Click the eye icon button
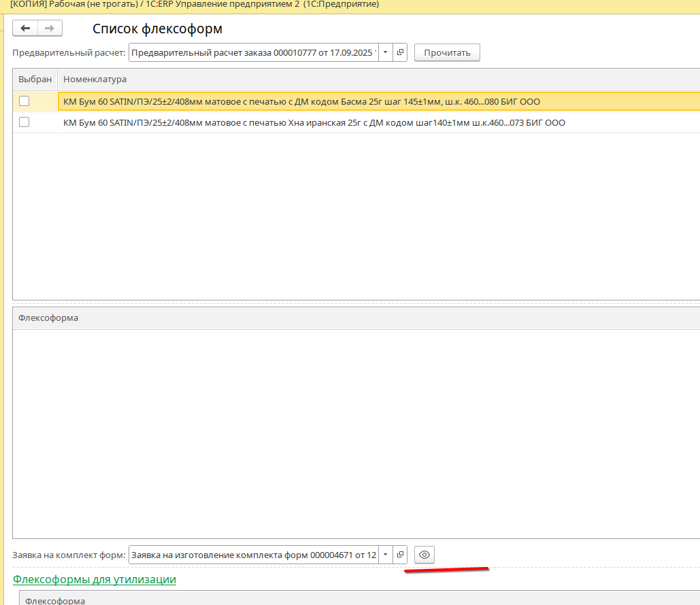 click(424, 555)
